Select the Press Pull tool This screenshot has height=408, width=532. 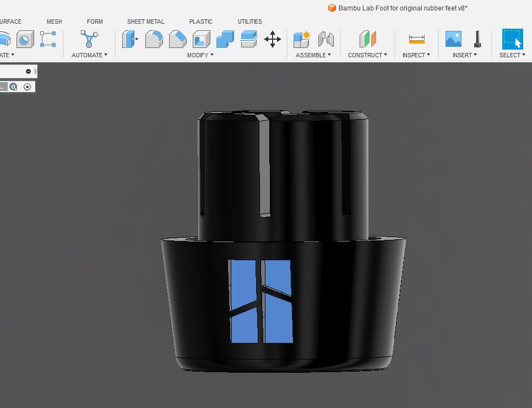tap(130, 39)
